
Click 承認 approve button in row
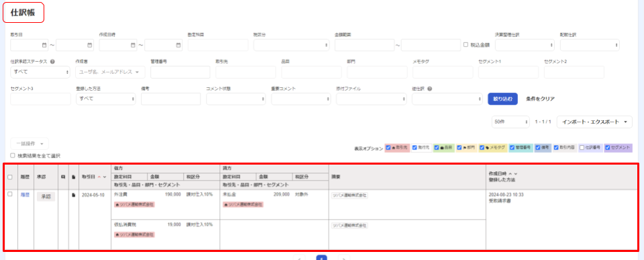(46, 197)
